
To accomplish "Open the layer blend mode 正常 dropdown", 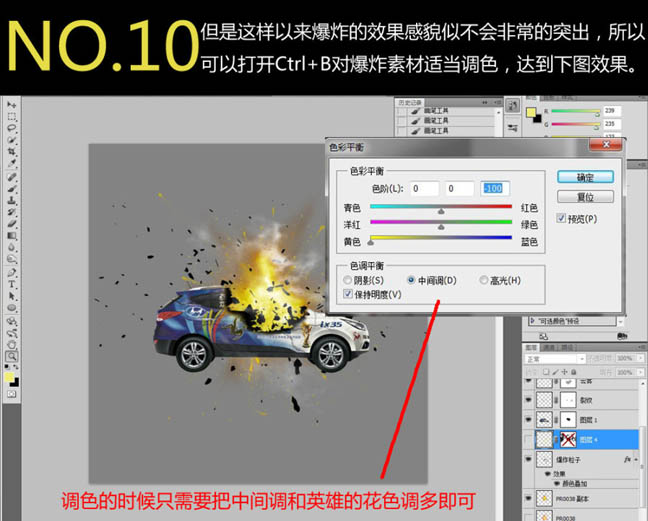I will click(555, 359).
